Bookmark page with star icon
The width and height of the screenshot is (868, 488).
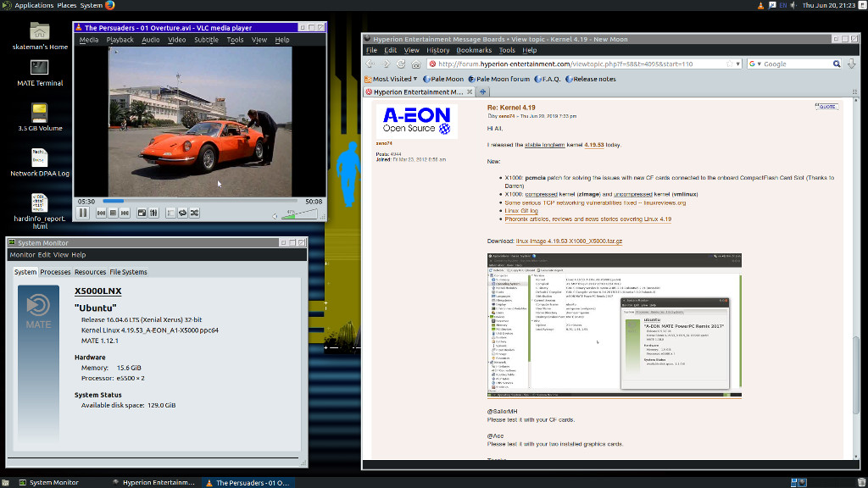pos(730,64)
